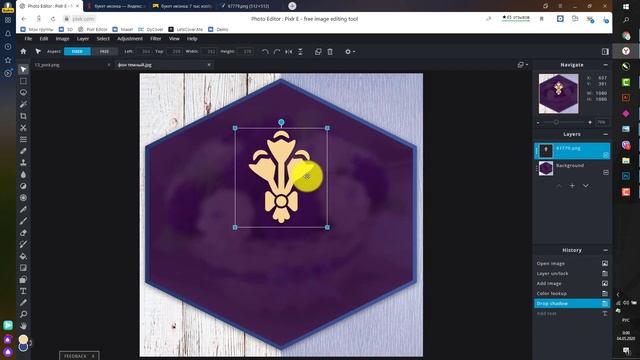Delete the selected layer with trash icon
The width and height of the screenshot is (640, 360).
coord(330,52)
